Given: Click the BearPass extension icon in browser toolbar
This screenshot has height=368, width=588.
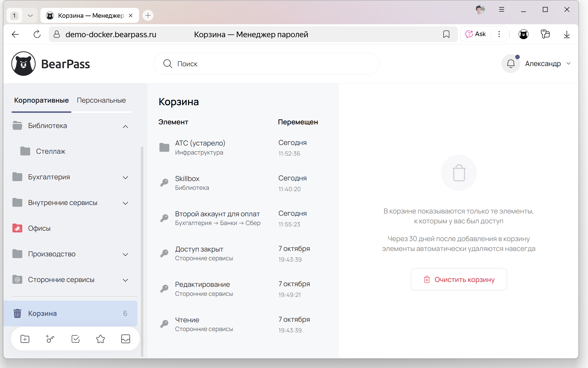Looking at the screenshot, I should 523,34.
